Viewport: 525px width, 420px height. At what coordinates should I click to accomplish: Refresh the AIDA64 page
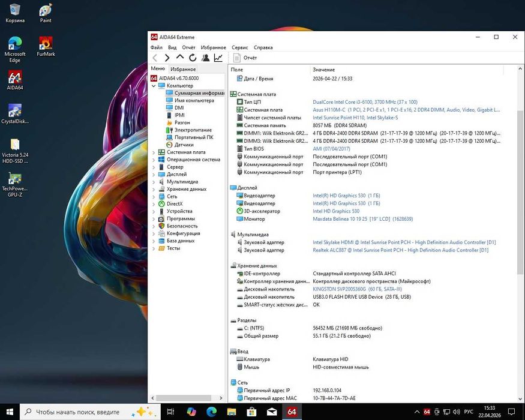click(x=193, y=58)
